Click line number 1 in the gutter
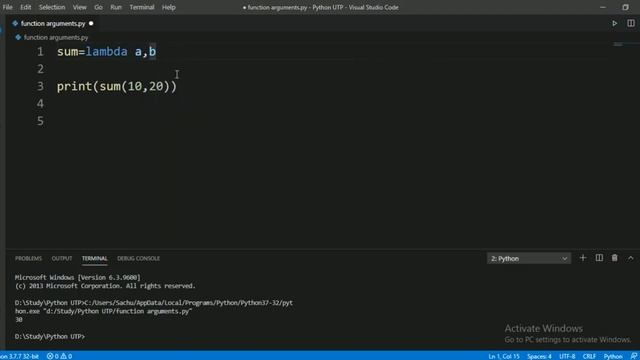 pyautogui.click(x=40, y=52)
